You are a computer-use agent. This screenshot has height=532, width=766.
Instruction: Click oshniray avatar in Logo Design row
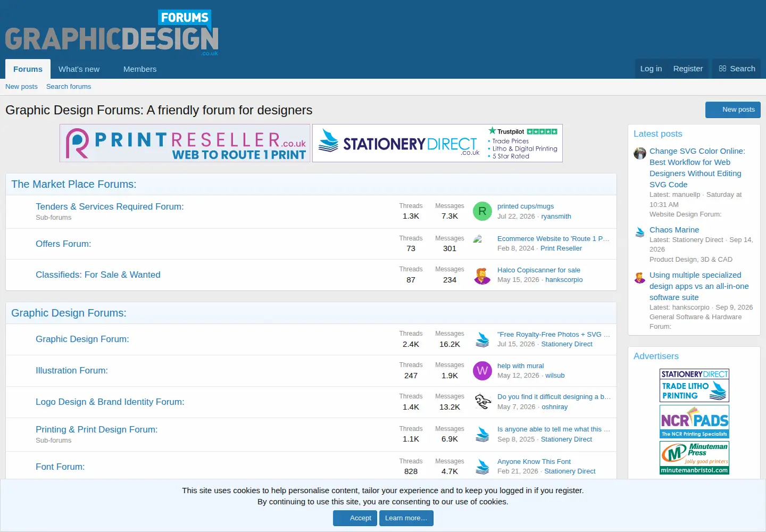pos(482,402)
